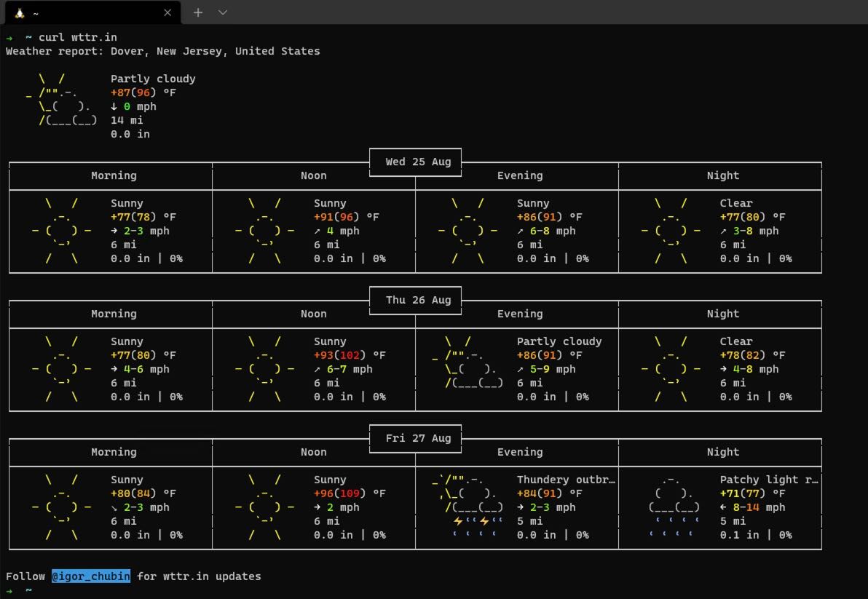Click the partly cloudy icon for Thursday evening

pyautogui.click(x=467, y=362)
